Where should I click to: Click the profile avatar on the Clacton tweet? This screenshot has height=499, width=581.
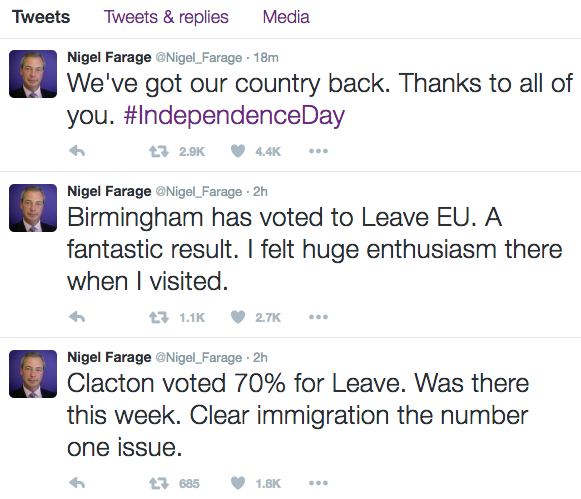pos(33,374)
